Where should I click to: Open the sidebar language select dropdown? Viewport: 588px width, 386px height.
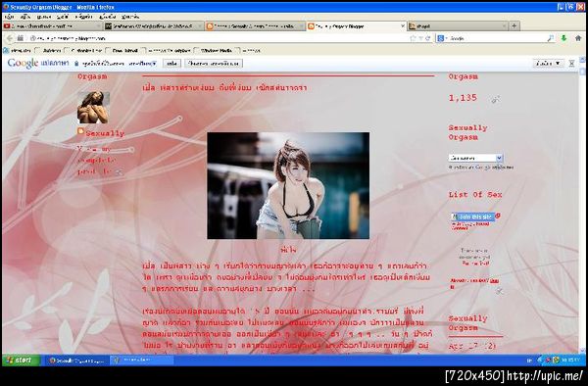click(475, 158)
